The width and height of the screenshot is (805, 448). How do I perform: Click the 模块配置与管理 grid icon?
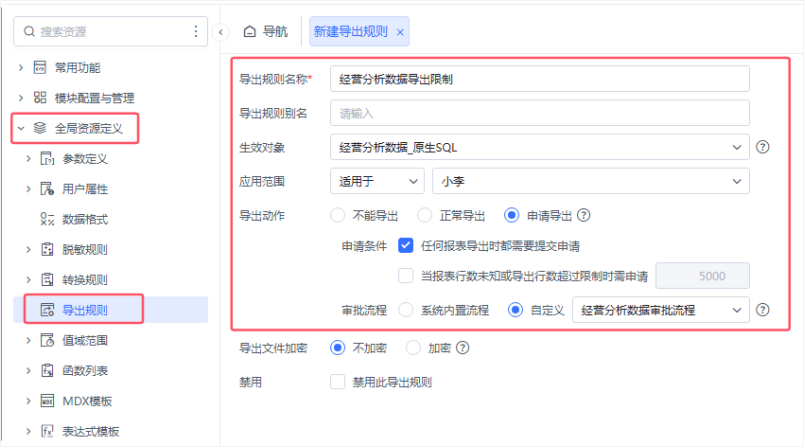40,98
